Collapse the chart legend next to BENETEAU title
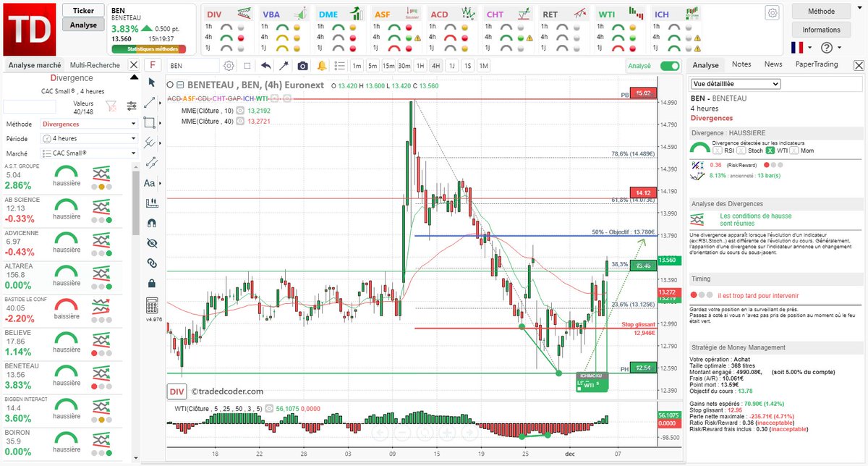 tap(180, 85)
